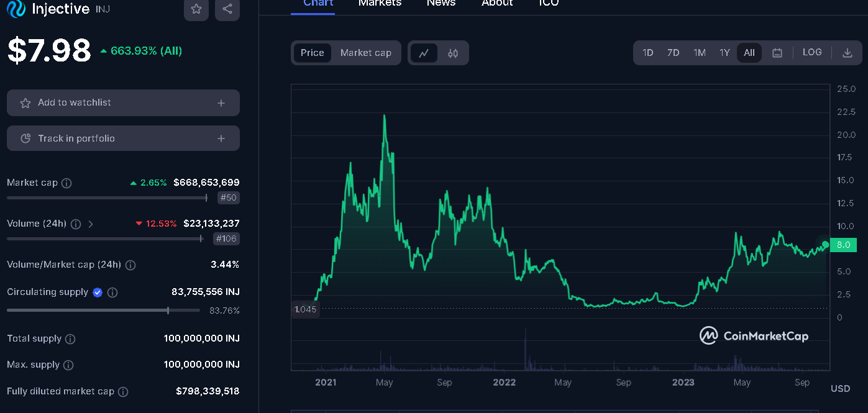Click the $23,133,237 volume value
The width and height of the screenshot is (868, 413).
pyautogui.click(x=211, y=223)
